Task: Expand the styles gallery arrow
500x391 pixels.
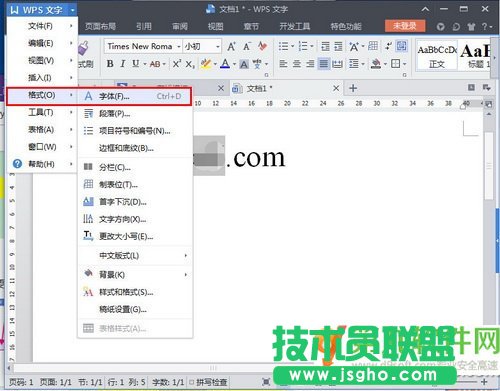Action: pos(495,57)
